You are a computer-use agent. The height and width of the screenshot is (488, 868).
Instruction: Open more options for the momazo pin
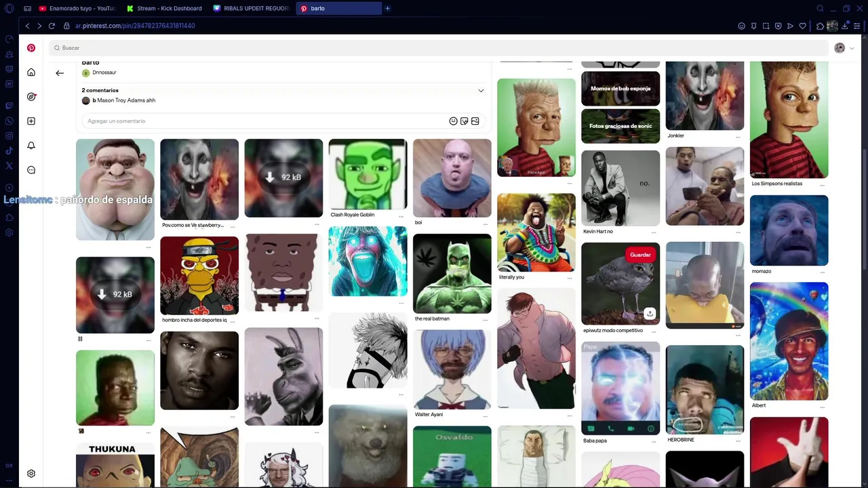[x=822, y=272]
